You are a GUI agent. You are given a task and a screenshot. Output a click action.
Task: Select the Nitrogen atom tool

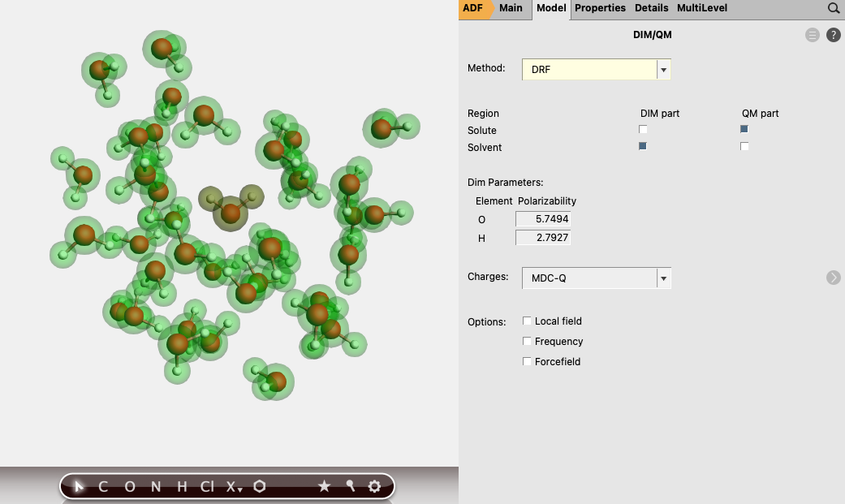coord(155,486)
